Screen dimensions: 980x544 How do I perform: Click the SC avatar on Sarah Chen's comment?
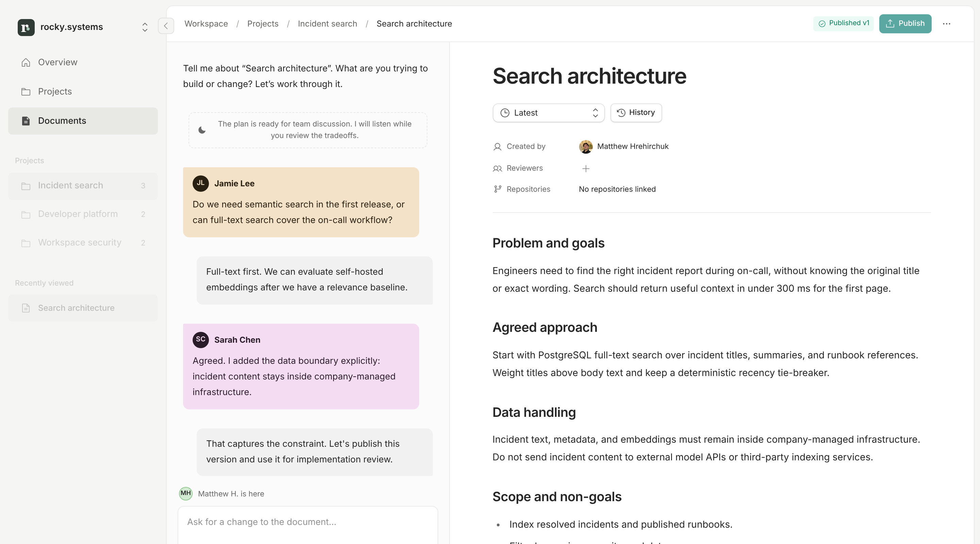(x=200, y=339)
